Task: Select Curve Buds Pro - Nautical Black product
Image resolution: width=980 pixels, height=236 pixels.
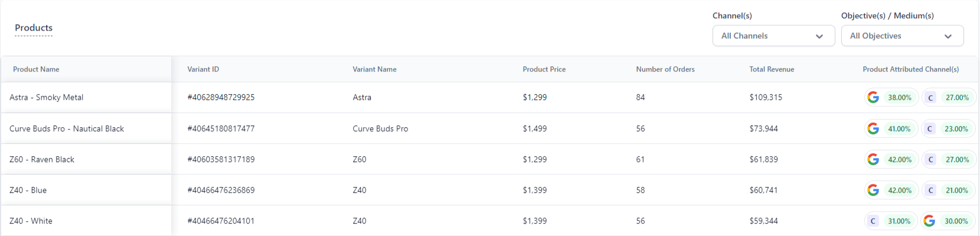Action: 67,128
